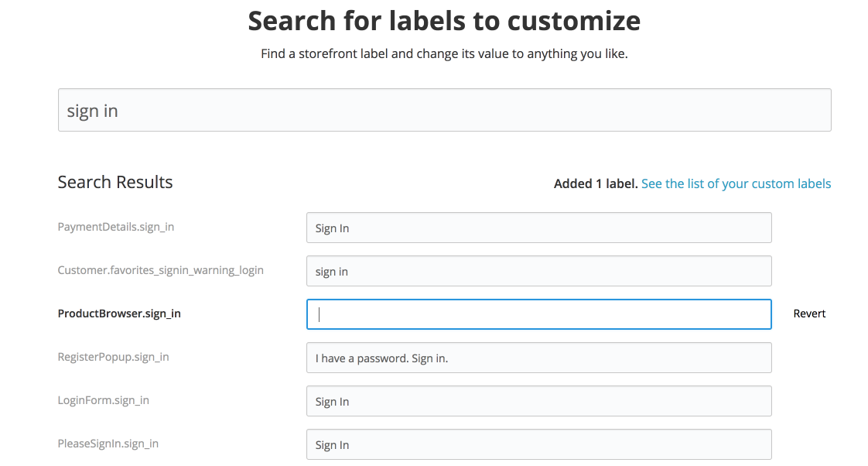
Task: Focus the blue-outlined field beside Revert
Action: pos(538,314)
